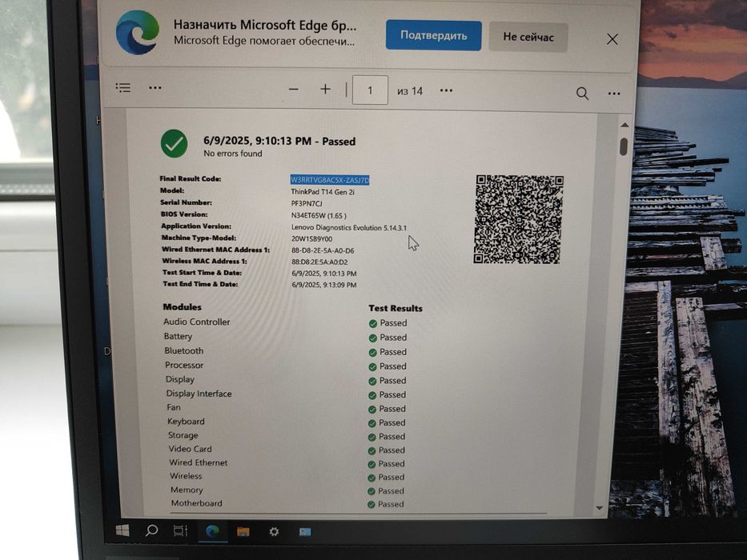The image size is (747, 560).
Task: Click the green check in the Storage result row
Action: 372,437
